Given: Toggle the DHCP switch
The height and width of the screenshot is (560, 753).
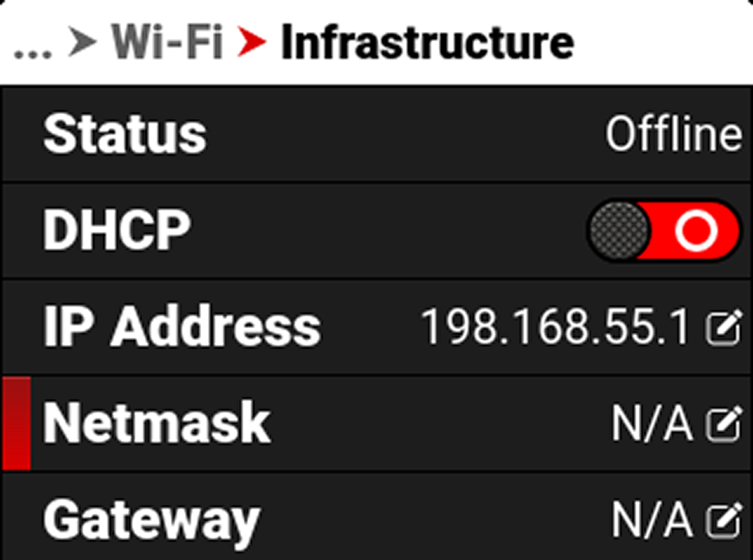Looking at the screenshot, I should point(663,230).
